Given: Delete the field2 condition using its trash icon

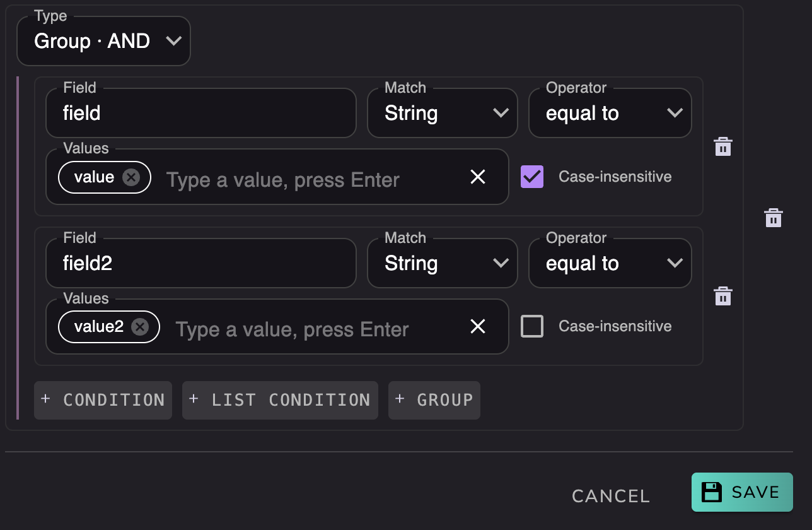Looking at the screenshot, I should [x=722, y=296].
